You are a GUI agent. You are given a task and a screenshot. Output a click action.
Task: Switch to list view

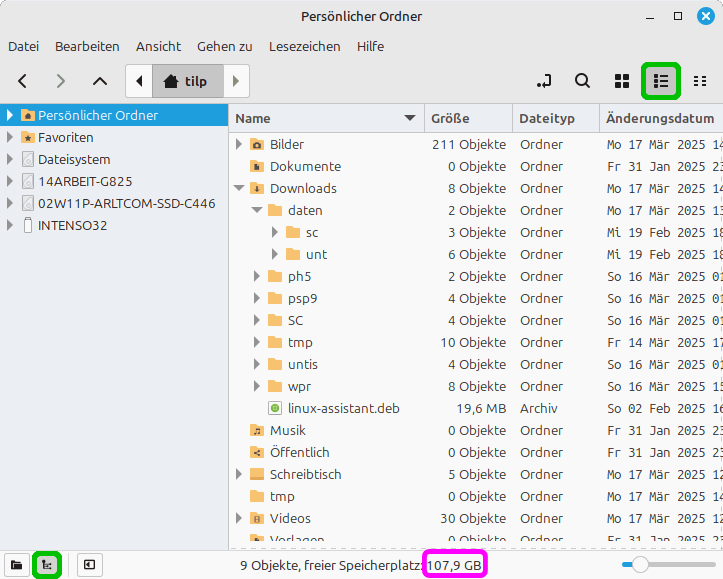click(x=660, y=81)
